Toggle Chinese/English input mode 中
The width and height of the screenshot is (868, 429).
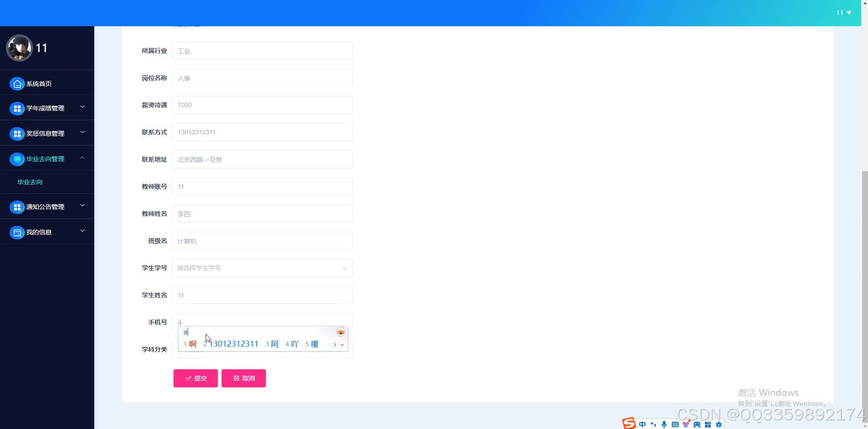pyautogui.click(x=642, y=424)
